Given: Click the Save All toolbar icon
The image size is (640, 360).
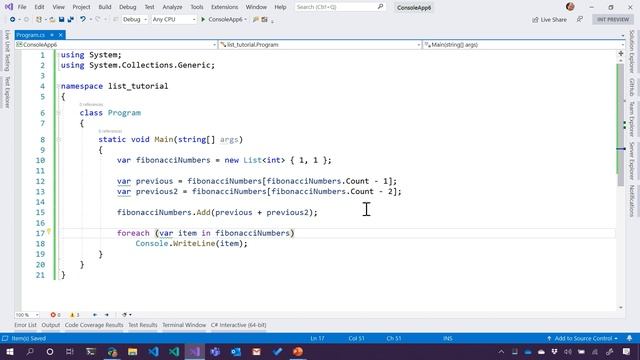Looking at the screenshot, I should point(71,20).
